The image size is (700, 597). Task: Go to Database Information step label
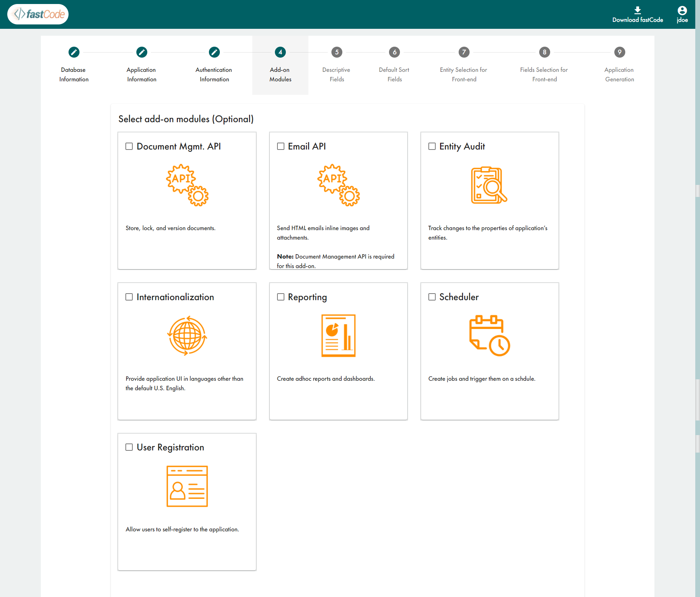tap(74, 74)
